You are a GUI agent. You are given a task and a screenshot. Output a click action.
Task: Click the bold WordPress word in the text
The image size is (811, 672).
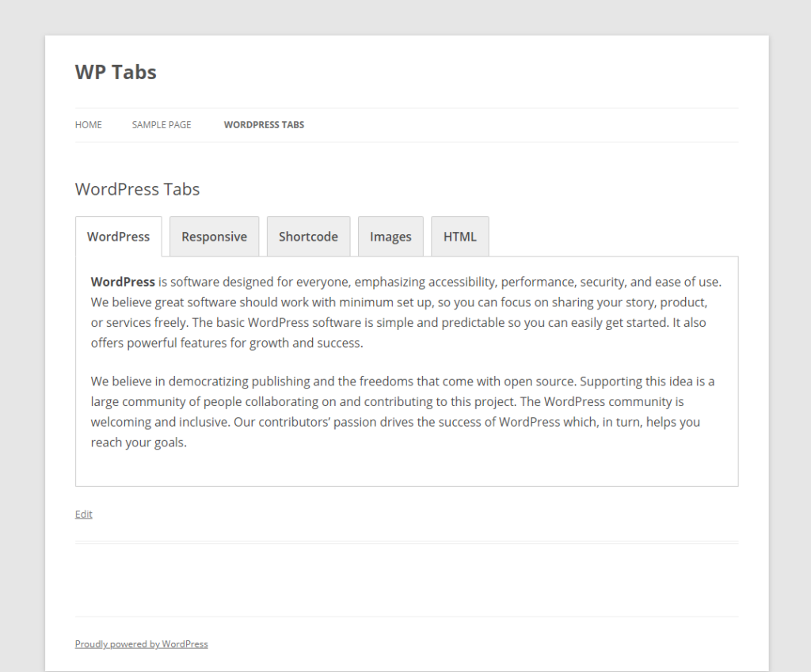pos(122,281)
